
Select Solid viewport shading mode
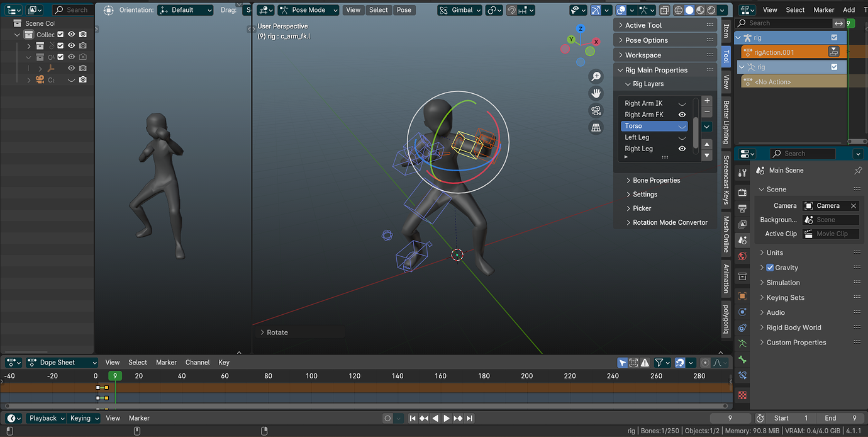pos(689,10)
